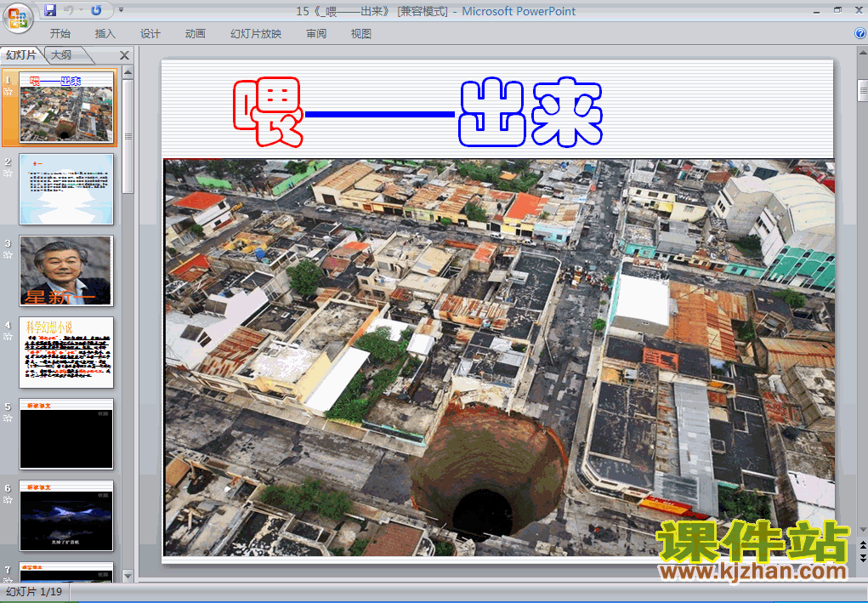Click the main editor scrollbar handle
The width and height of the screenshot is (868, 603).
[x=862, y=91]
